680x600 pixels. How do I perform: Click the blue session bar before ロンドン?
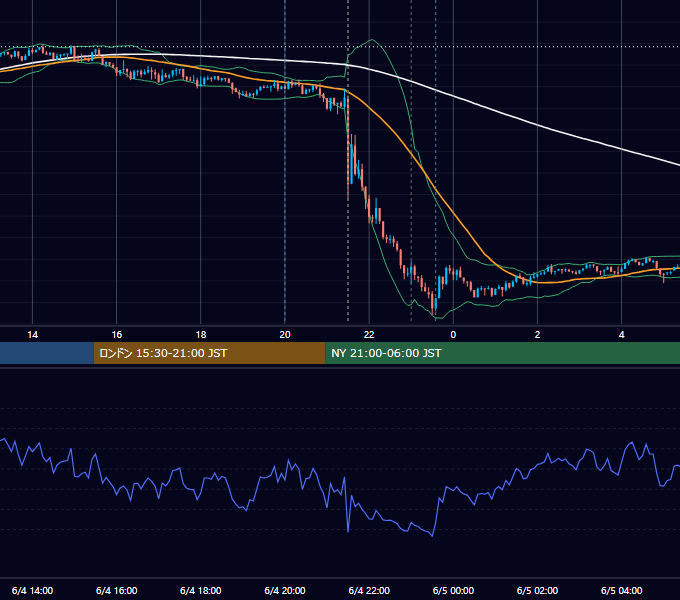[x=47, y=353]
